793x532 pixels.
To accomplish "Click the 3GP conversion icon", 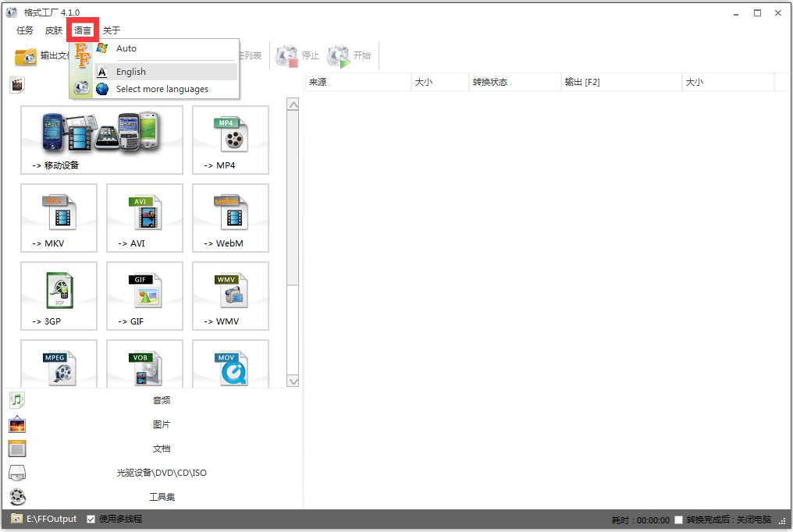I will click(59, 296).
